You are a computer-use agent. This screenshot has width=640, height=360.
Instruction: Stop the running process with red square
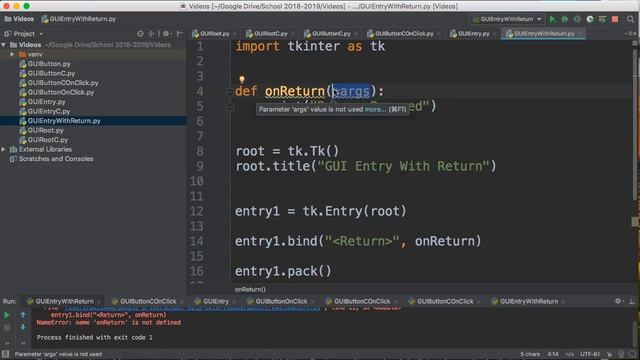[x=615, y=19]
